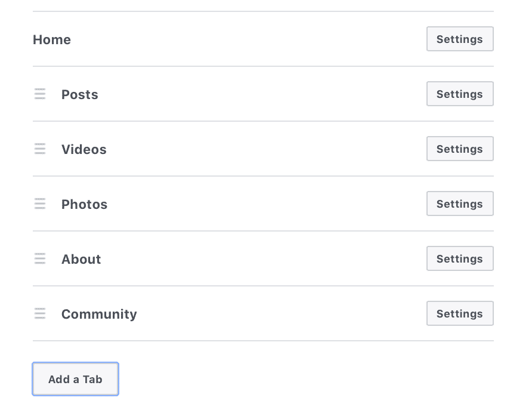Select the Videos tab label
Viewport: 532px width, 407px height.
click(x=84, y=150)
